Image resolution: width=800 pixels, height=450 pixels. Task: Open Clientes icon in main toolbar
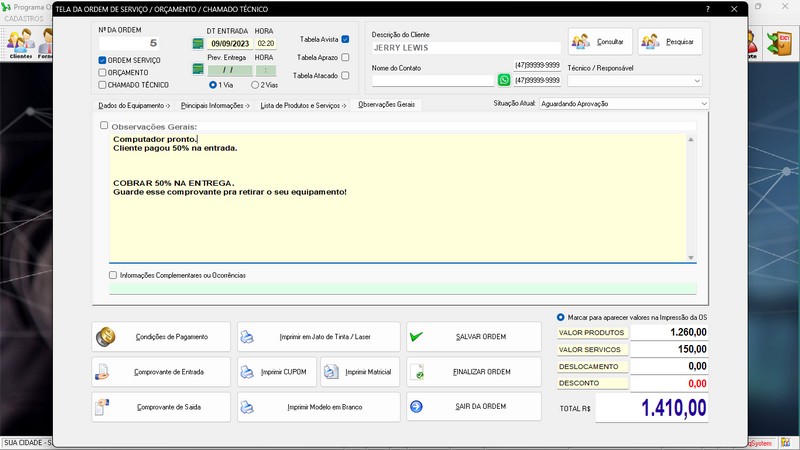(x=20, y=43)
